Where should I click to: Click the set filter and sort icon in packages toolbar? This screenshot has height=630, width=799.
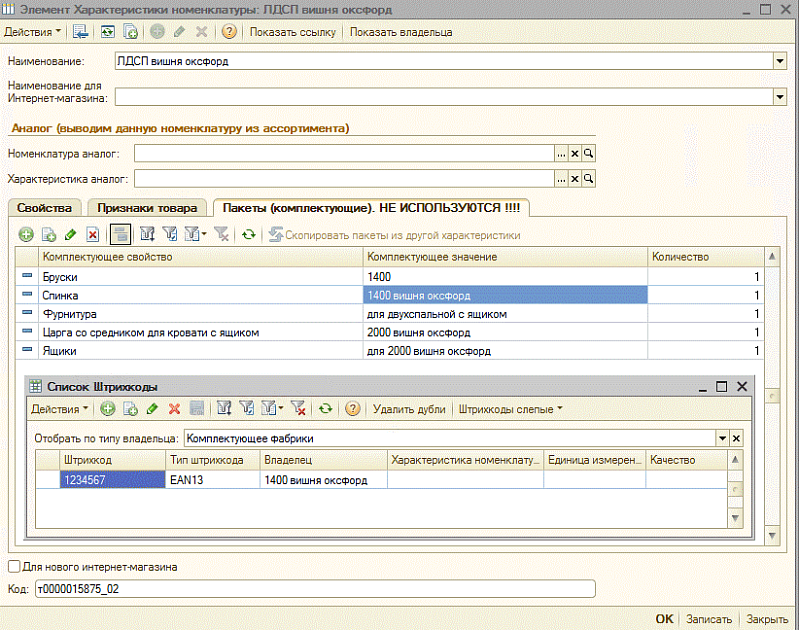coord(147,234)
